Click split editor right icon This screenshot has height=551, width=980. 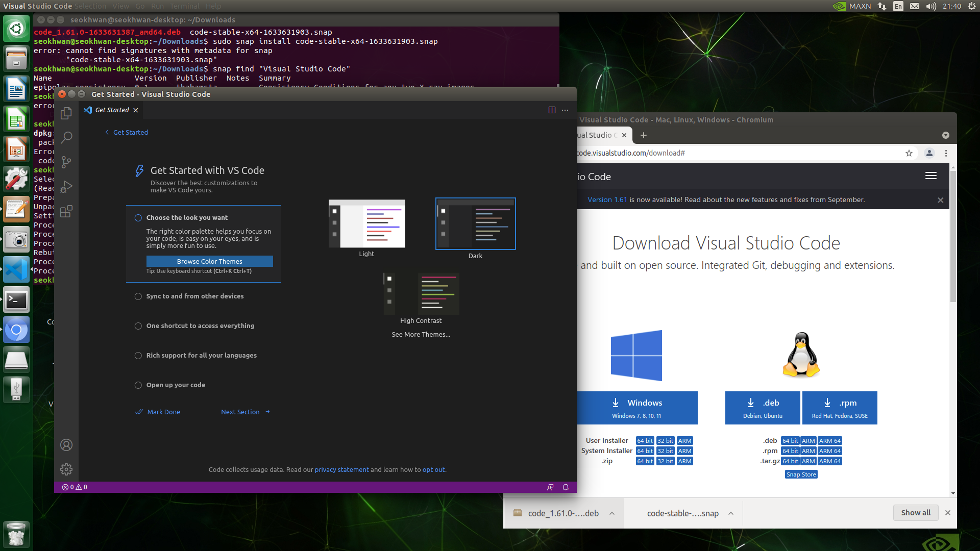(x=552, y=110)
